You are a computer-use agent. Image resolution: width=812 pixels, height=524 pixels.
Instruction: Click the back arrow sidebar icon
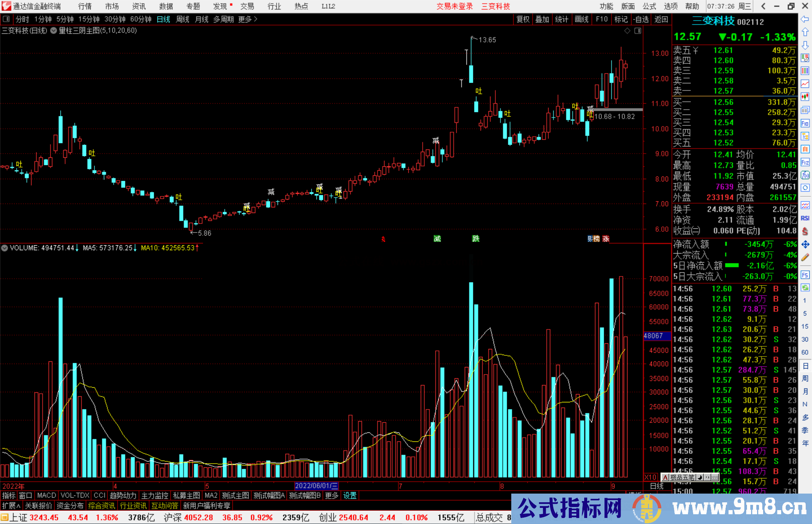point(805,19)
